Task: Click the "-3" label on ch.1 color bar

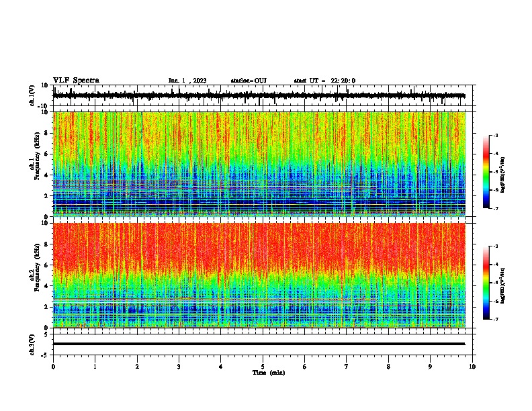Action: [x=495, y=135]
